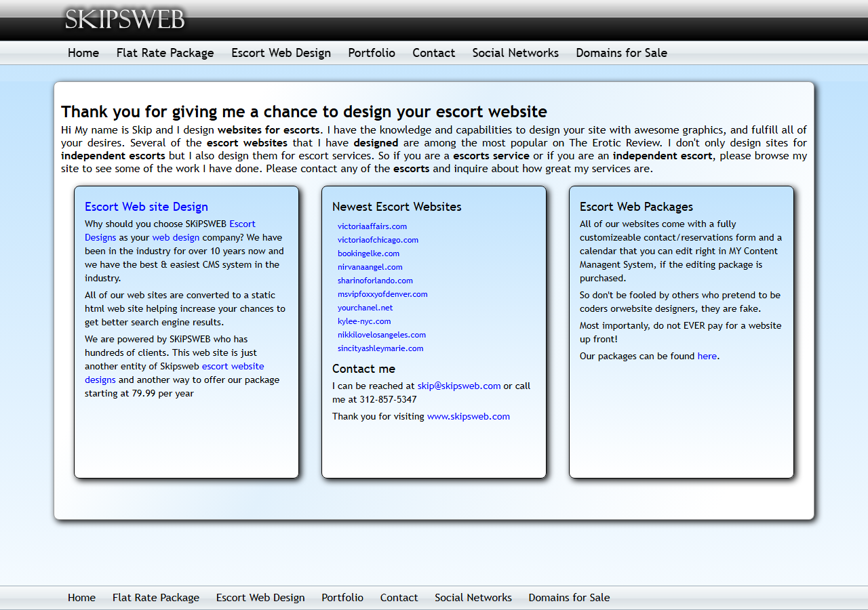Open Social Networks in footer navigation
This screenshot has height=610, width=868.
click(x=473, y=598)
